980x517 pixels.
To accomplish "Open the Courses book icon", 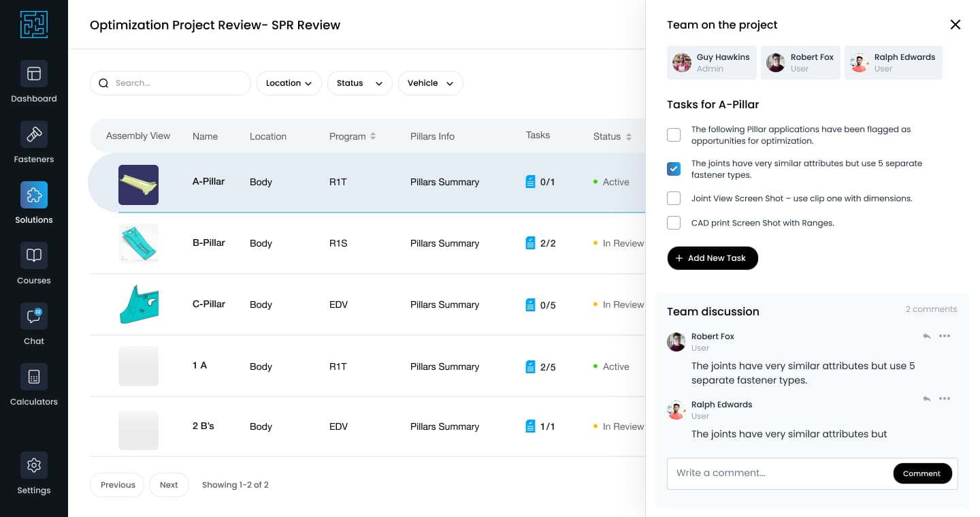I will pos(33,255).
